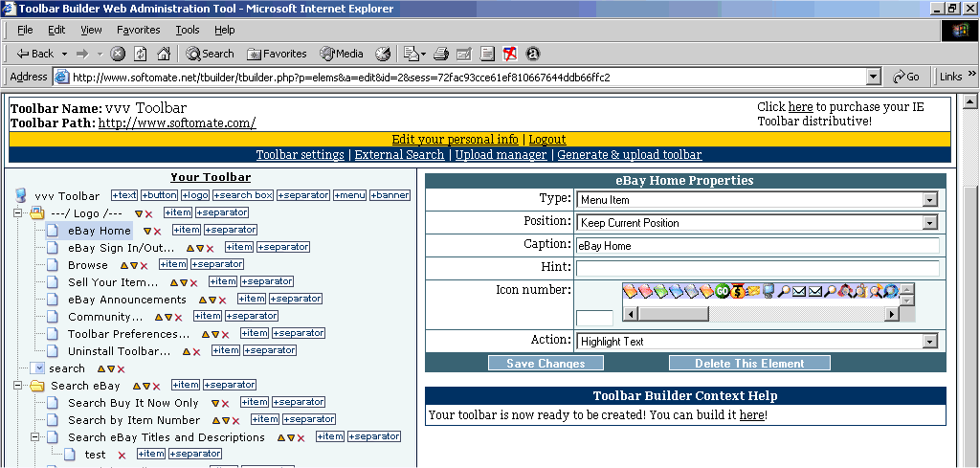
Task: Move eBay Sign In/Out up with its arrow
Action: pyautogui.click(x=190, y=249)
